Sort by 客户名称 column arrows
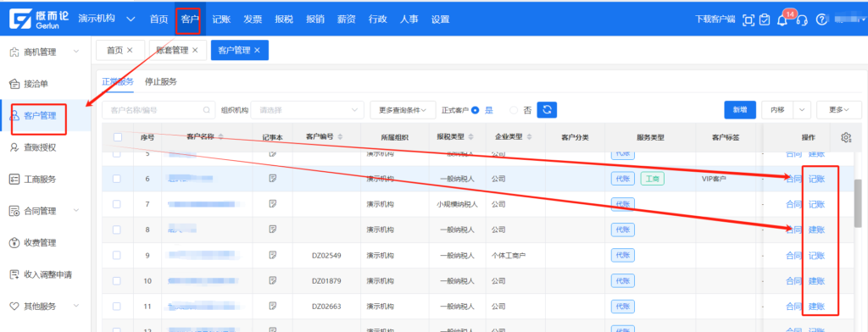868x332 pixels. [221, 136]
